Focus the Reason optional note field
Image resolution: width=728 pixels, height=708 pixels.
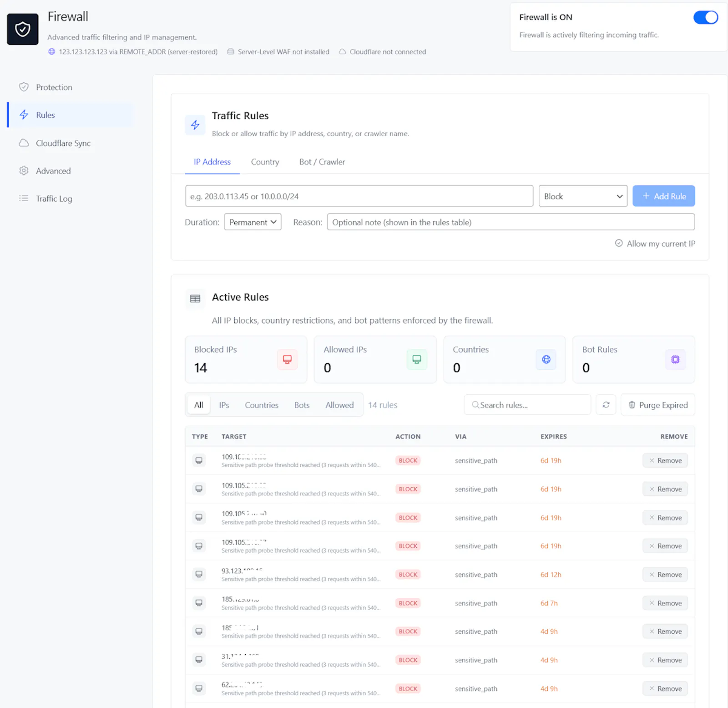click(x=511, y=222)
